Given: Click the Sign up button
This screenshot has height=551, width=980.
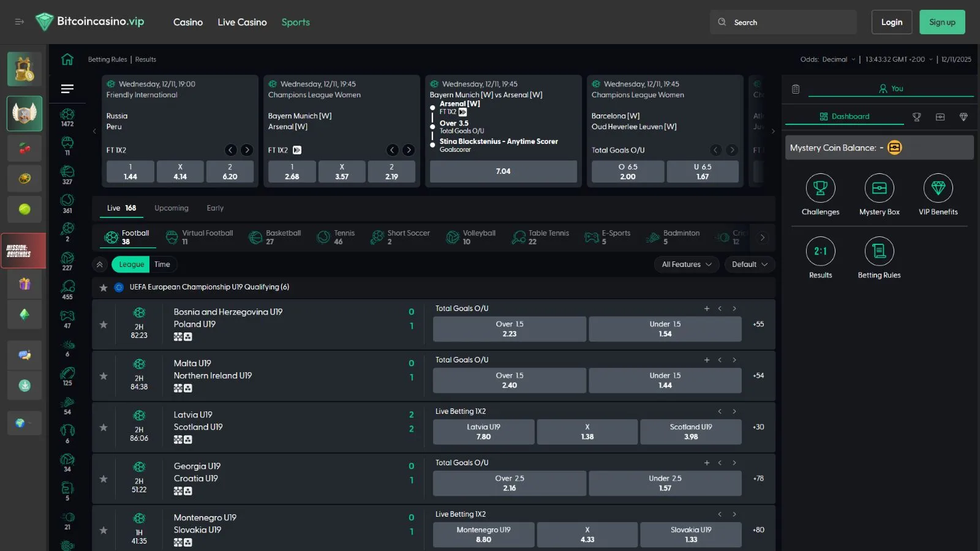Looking at the screenshot, I should [941, 22].
